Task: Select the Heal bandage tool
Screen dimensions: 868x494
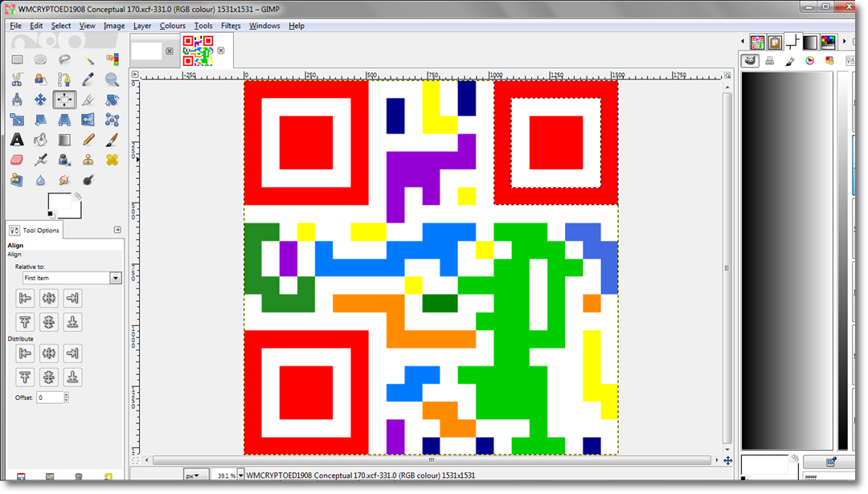Action: pos(112,160)
